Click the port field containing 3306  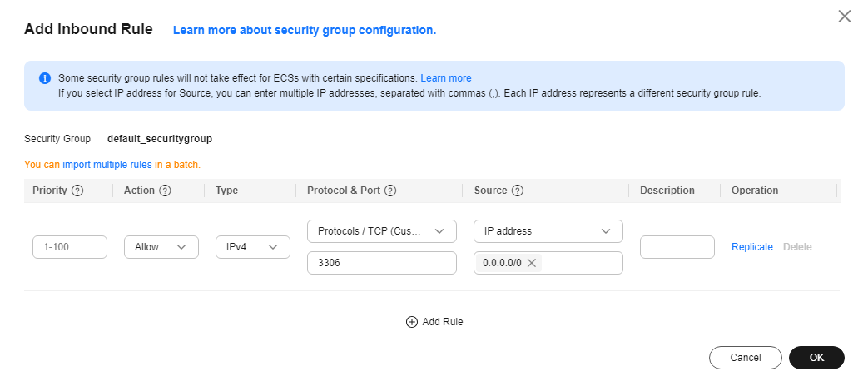tap(382, 263)
